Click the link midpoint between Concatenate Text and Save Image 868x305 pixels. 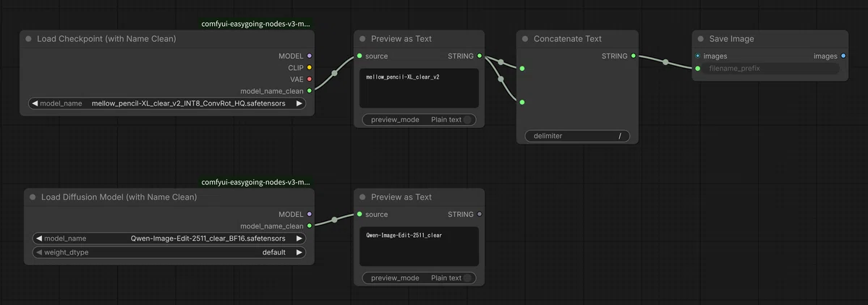point(665,62)
